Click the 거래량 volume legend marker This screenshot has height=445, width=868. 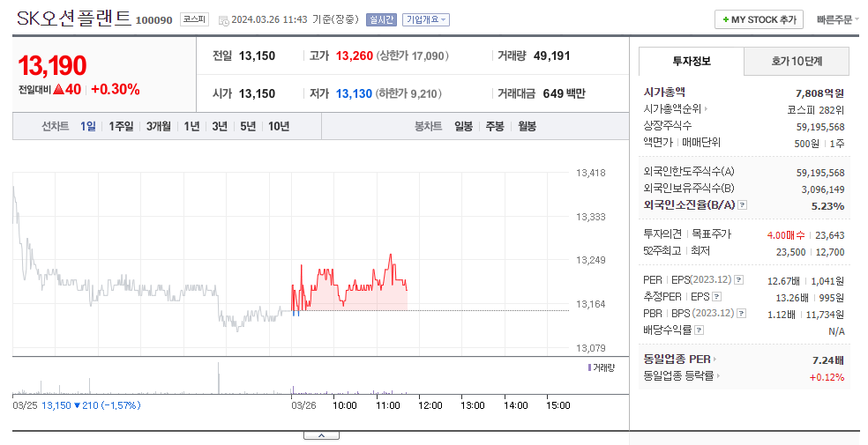(x=589, y=367)
